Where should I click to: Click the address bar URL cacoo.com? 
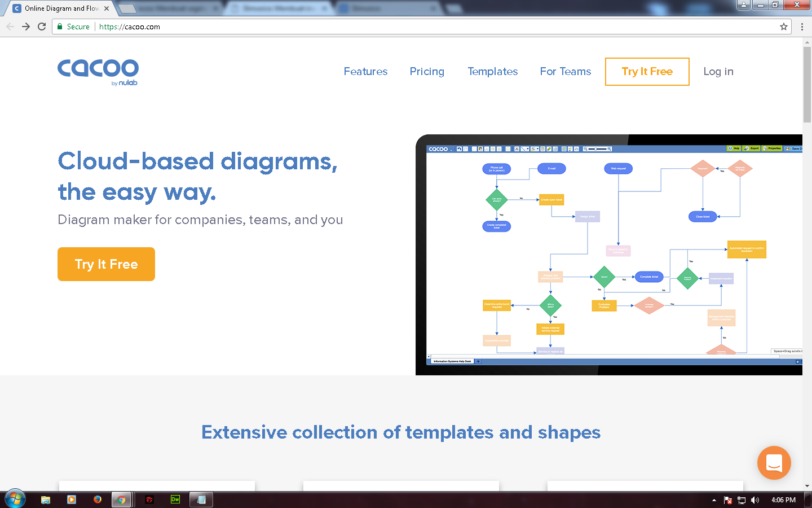tap(130, 27)
